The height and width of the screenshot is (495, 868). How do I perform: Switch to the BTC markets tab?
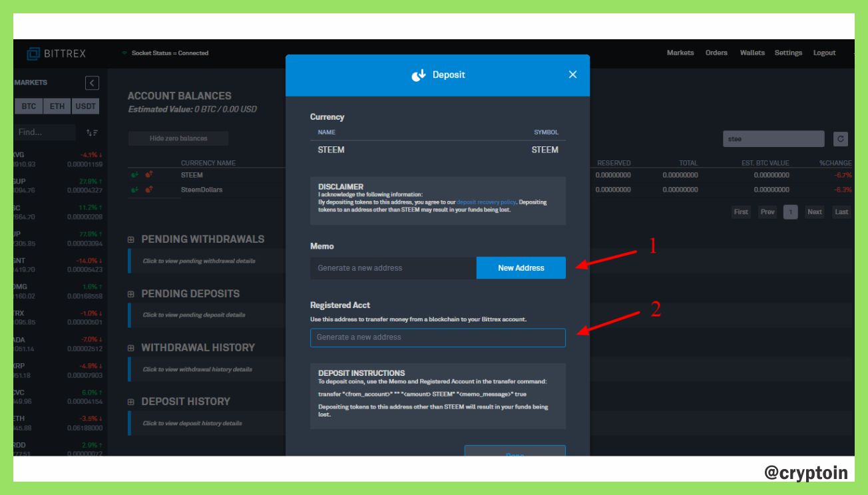coord(29,106)
